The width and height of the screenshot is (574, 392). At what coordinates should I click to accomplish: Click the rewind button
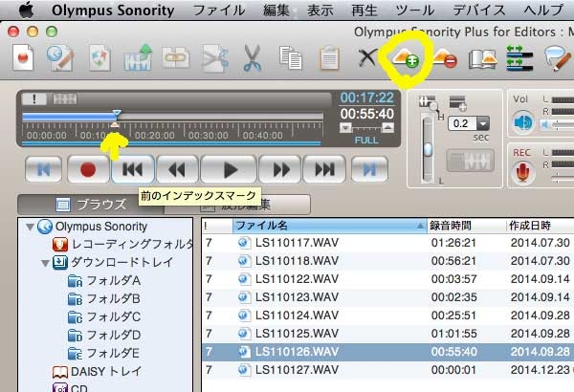coord(177,169)
